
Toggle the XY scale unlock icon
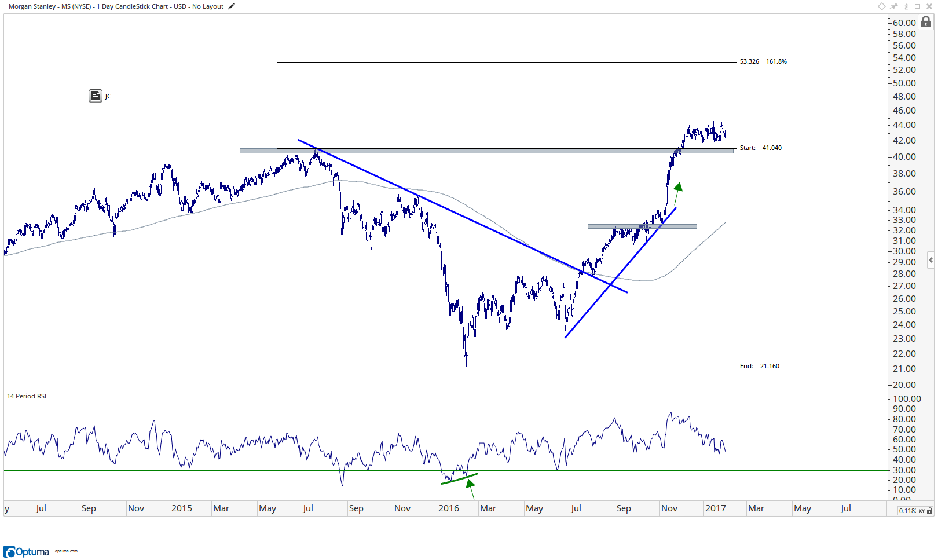point(929,511)
